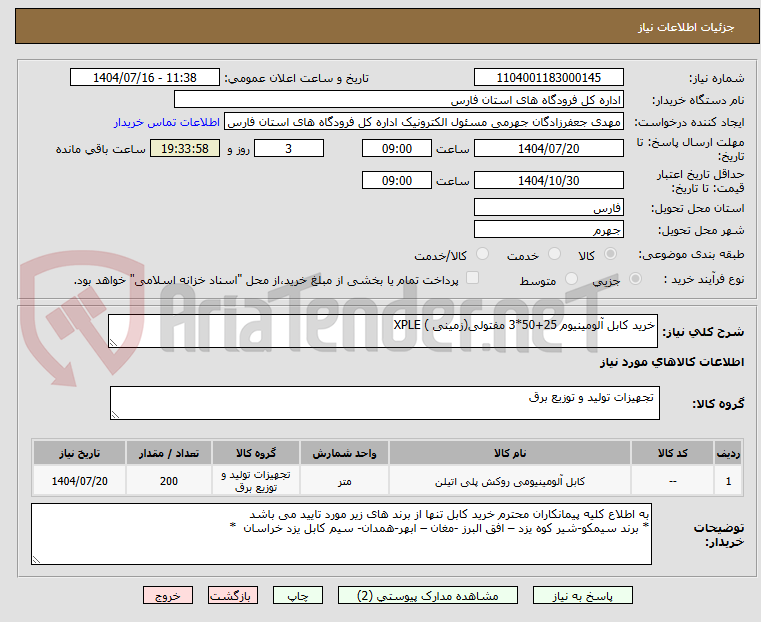
Task: Toggle the اسناد خزانه اسلامی payment checkbox
Action: [x=472, y=278]
